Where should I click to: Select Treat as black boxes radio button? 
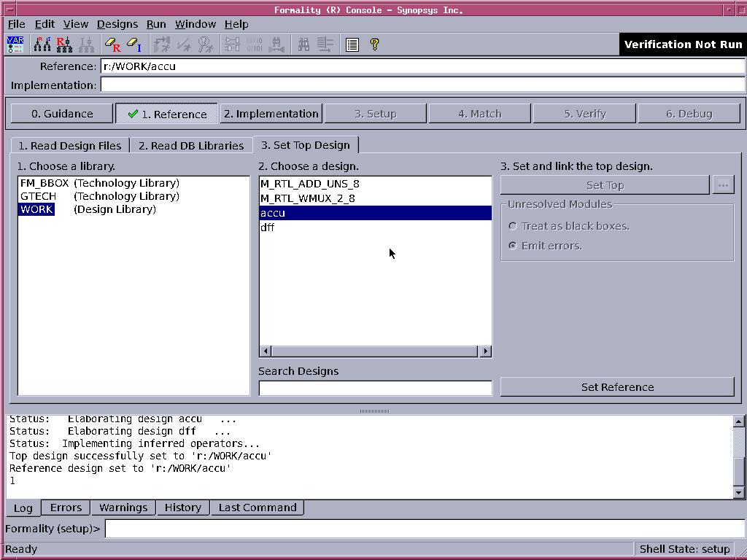(x=513, y=226)
